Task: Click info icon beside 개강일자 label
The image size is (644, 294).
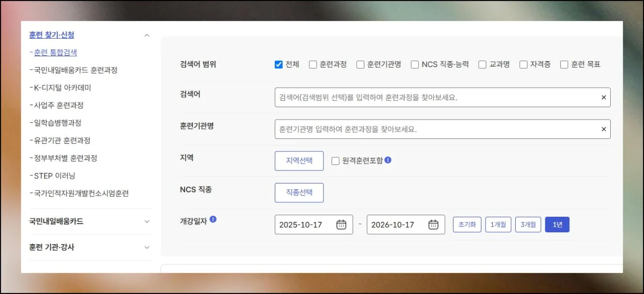Action: tap(213, 219)
